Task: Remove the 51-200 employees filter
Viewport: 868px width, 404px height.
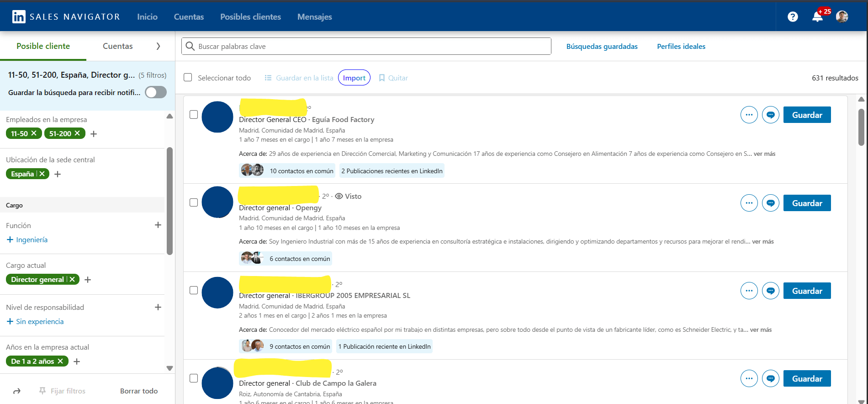Action: click(x=77, y=133)
